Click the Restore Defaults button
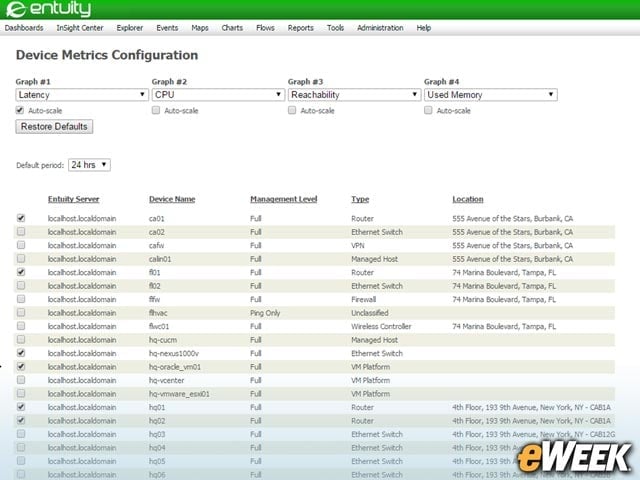 pos(54,127)
